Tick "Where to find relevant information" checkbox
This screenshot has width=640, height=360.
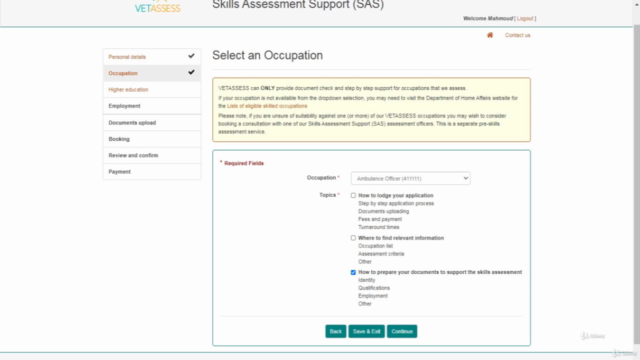point(353,238)
